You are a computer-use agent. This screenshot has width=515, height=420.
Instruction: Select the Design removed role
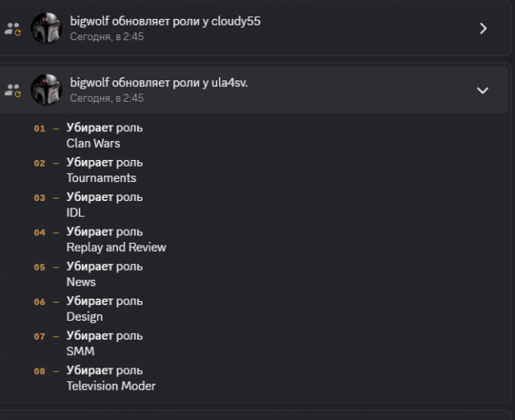(x=84, y=317)
